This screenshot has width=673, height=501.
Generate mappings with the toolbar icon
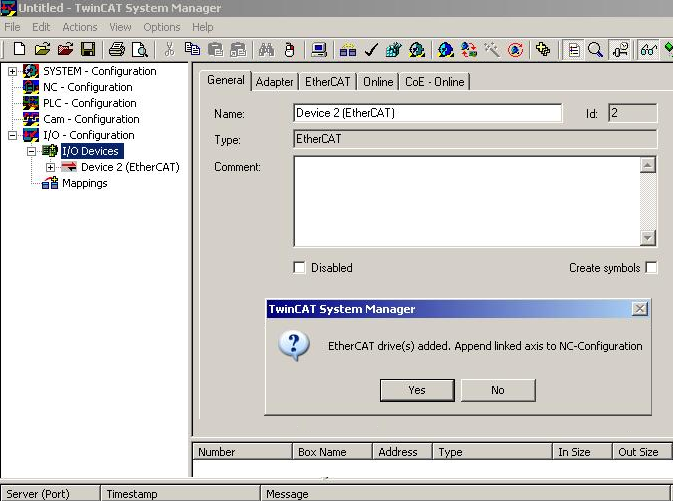348,50
